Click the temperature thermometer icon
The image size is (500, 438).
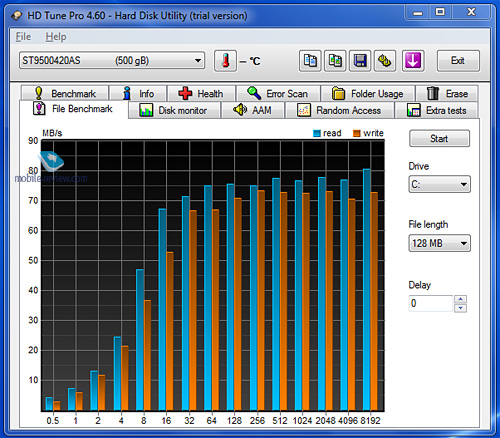coord(225,61)
